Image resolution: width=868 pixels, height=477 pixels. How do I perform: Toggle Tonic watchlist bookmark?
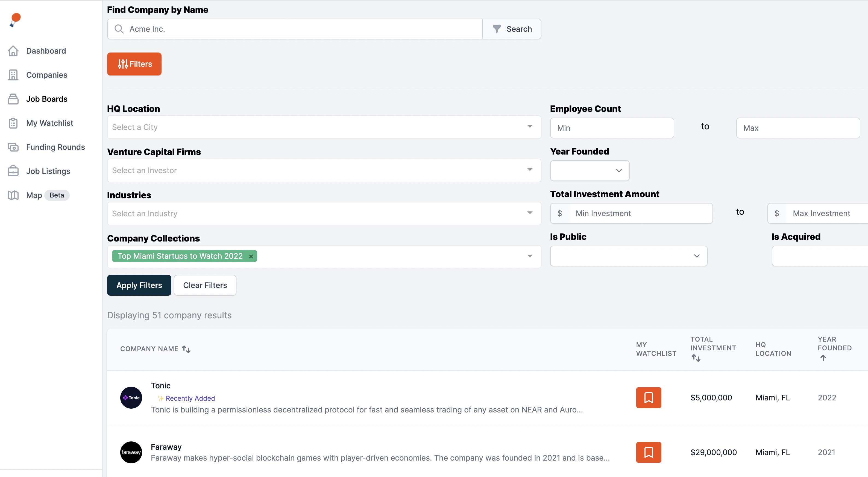pos(648,397)
